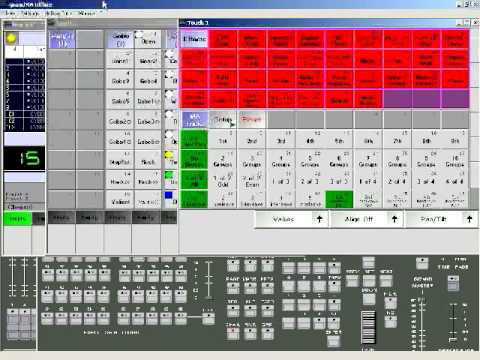The height and width of the screenshot is (360, 480).
Task: Select the "1 of 2 Odd" cell
Action: pyautogui.click(x=223, y=180)
